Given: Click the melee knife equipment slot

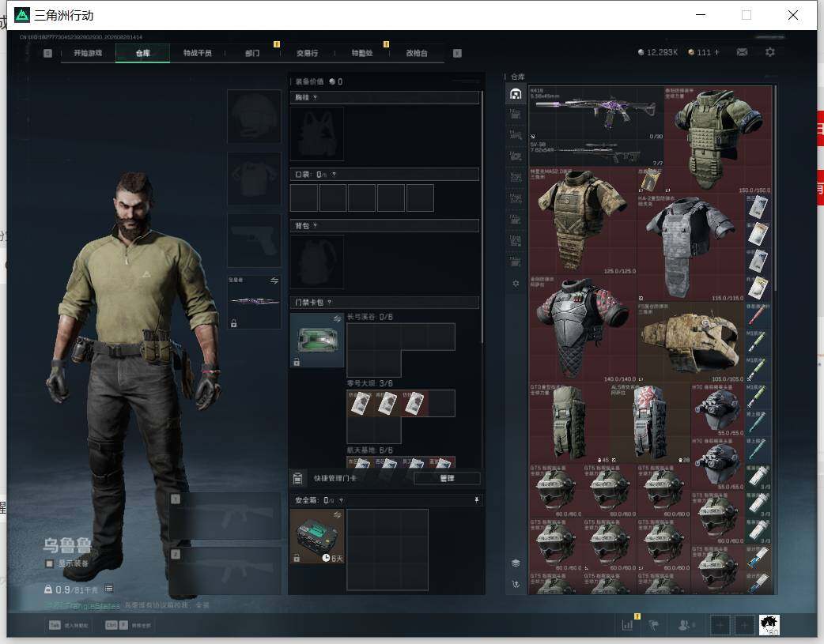Looking at the screenshot, I should point(254,302).
